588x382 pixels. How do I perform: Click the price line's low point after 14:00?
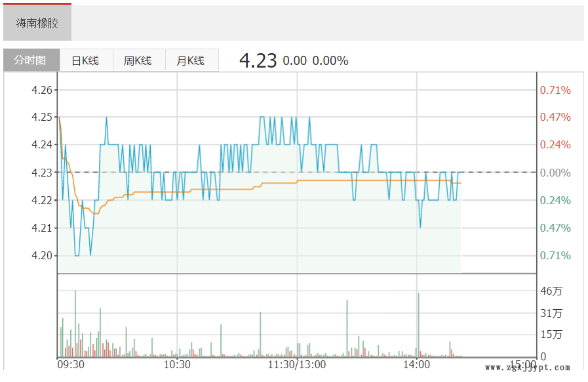(420, 227)
